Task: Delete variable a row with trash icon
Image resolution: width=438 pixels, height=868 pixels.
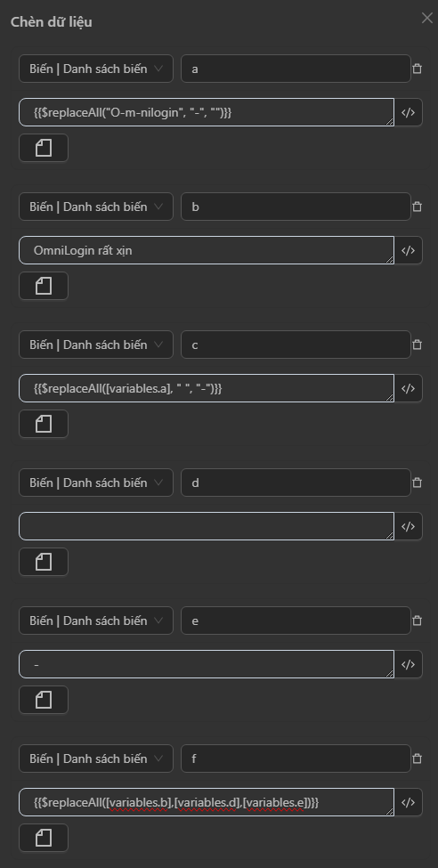Action: pos(418,69)
